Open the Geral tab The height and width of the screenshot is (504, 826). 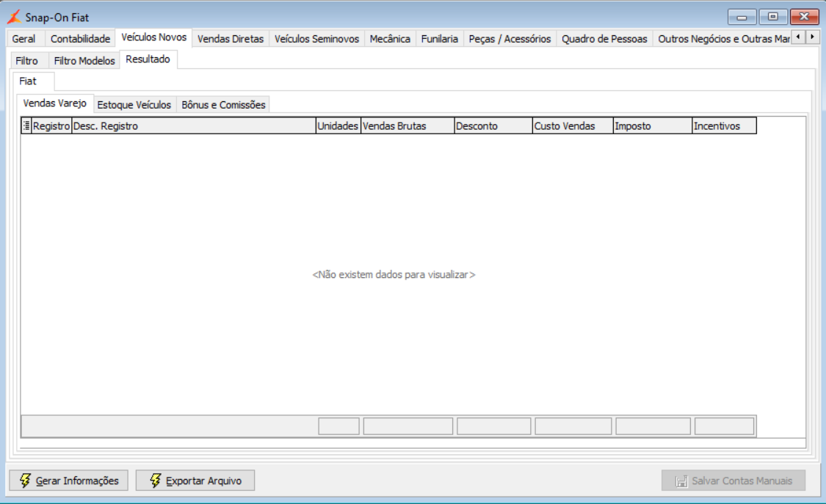[x=23, y=39]
